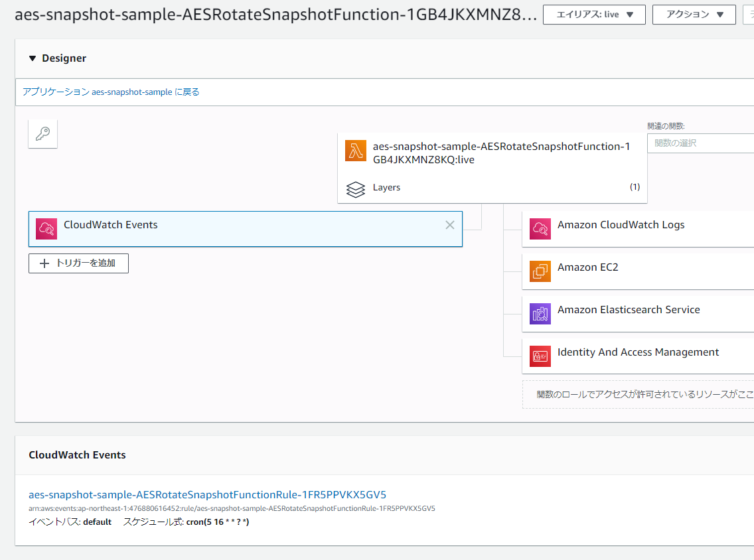The width and height of the screenshot is (754, 560).
Task: Open the AESRotateSnapshotFunctionRule-1FR5PPVKX5GV5 rule link
Action: (207, 494)
